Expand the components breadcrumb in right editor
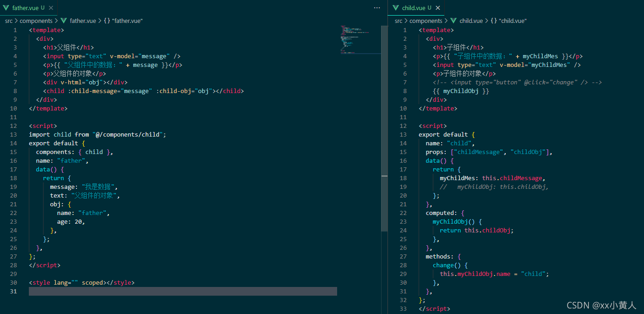This screenshot has height=314, width=644. (426, 21)
